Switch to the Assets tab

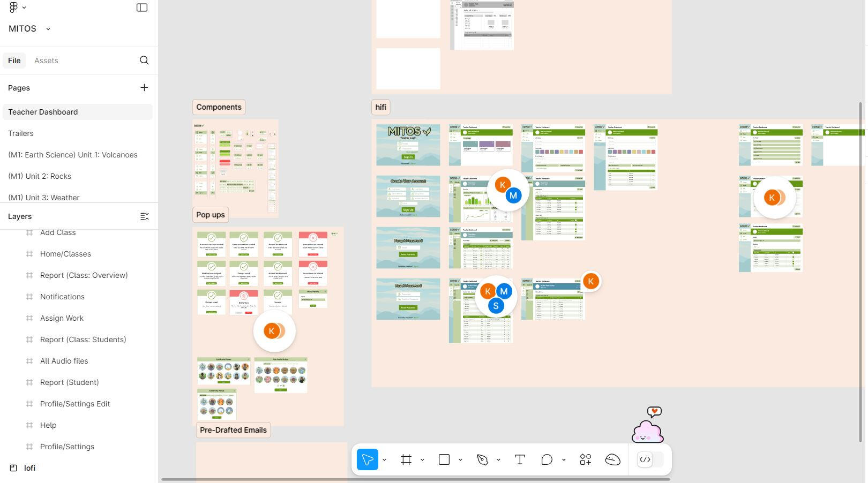[x=46, y=61]
